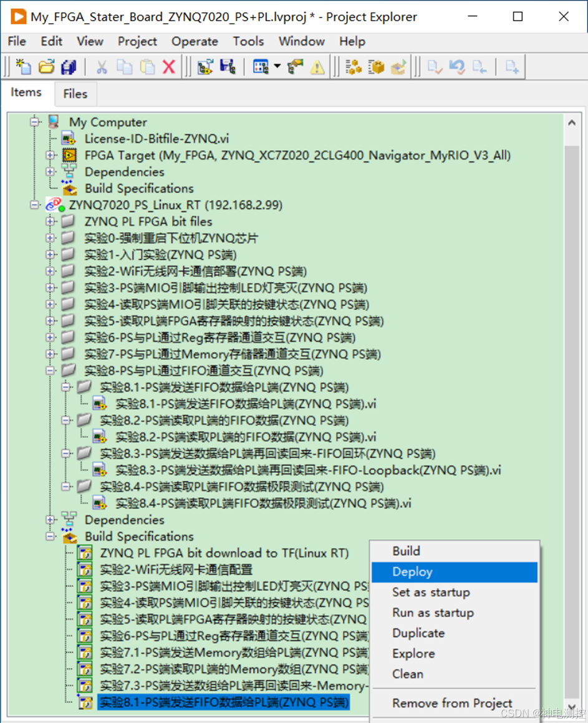Click the scrollbar up arrow
Image resolution: width=588 pixels, height=723 pixels.
coord(572,123)
